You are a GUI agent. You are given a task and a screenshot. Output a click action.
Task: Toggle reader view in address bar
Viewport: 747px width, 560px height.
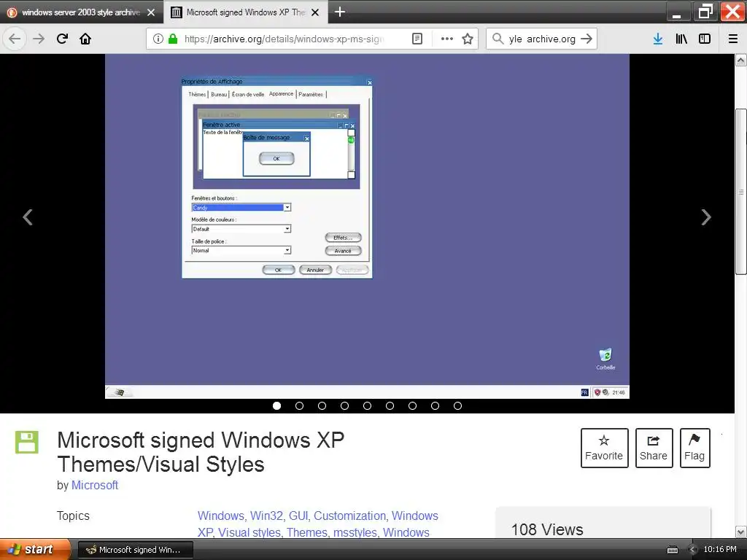pyautogui.click(x=417, y=39)
